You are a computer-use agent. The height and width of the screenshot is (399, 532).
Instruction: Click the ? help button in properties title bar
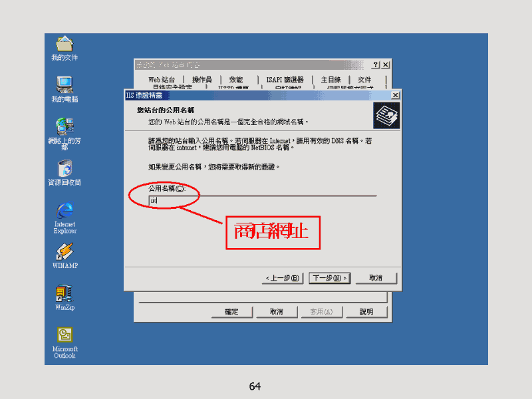[x=376, y=65]
